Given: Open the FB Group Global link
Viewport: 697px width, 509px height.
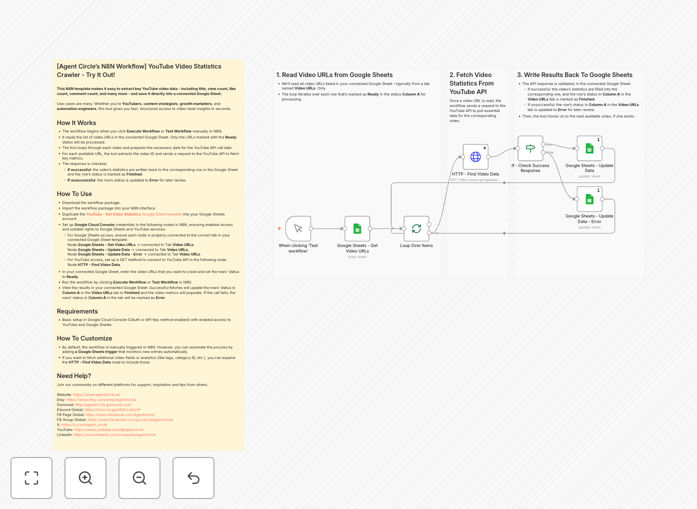Looking at the screenshot, I should pos(130,420).
